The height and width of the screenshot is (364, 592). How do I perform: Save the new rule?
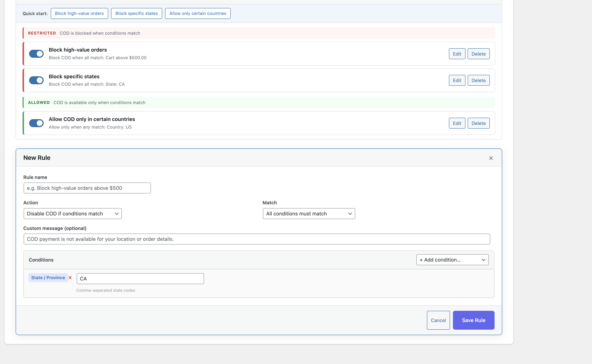pyautogui.click(x=473, y=320)
